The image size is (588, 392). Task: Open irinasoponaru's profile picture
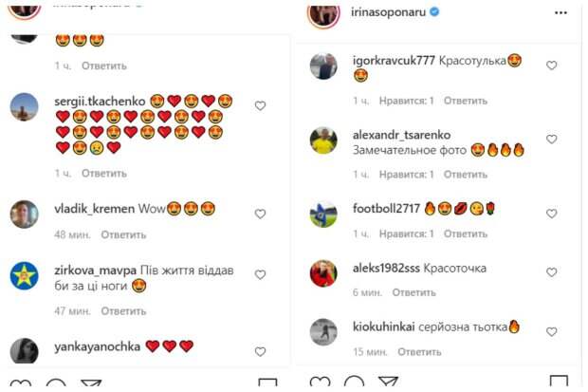[323, 13]
